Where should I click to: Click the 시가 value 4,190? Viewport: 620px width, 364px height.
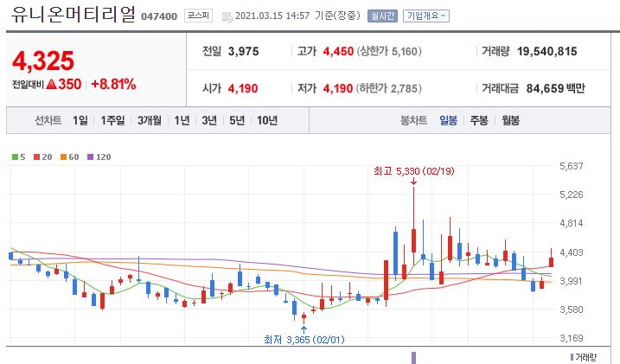tap(243, 88)
